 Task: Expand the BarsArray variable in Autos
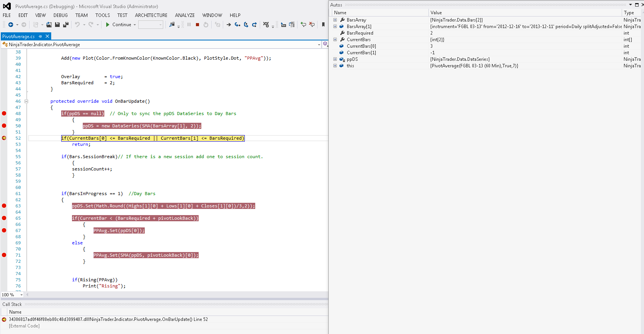click(x=335, y=20)
